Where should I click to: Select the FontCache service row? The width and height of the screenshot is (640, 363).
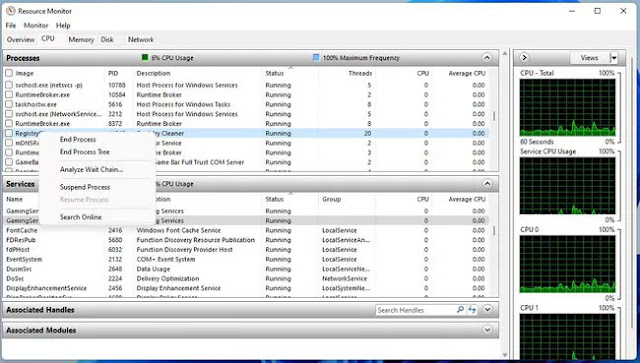pos(247,230)
